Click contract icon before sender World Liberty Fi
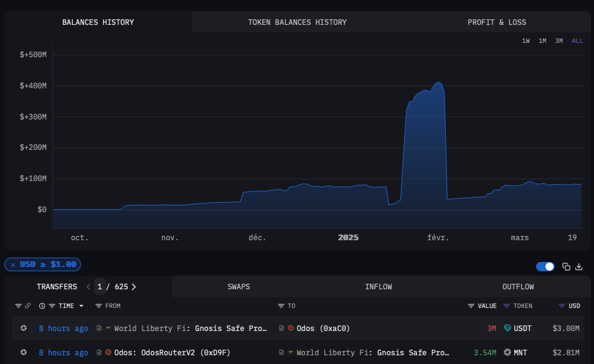Screen dimensions: 594x364 click(x=99, y=328)
